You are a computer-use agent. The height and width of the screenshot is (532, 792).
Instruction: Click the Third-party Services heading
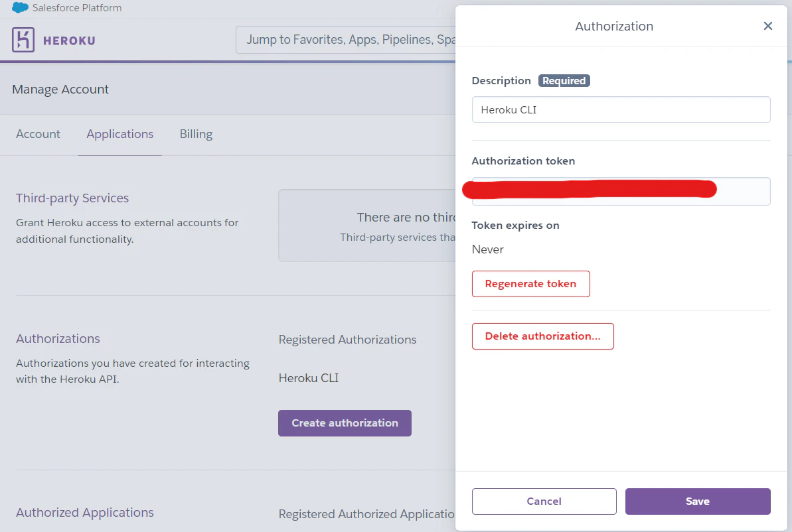(72, 198)
